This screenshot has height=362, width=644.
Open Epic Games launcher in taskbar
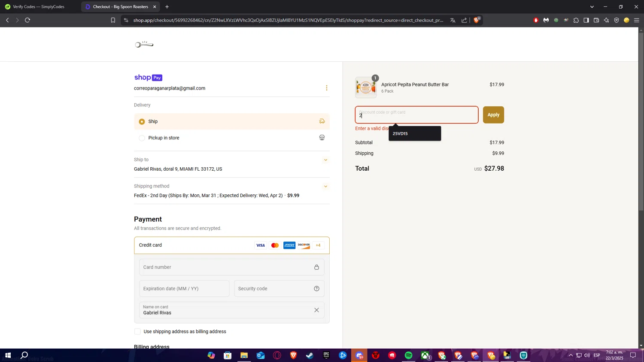326,356
